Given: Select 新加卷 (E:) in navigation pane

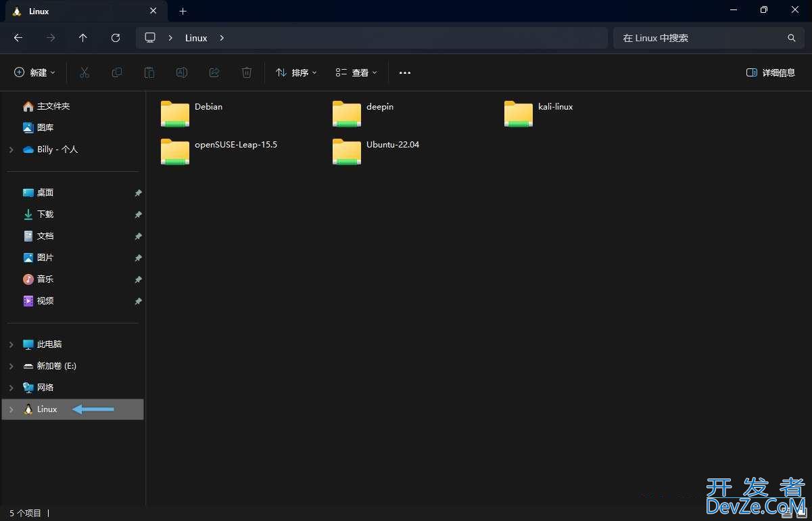Looking at the screenshot, I should pyautogui.click(x=49, y=366).
